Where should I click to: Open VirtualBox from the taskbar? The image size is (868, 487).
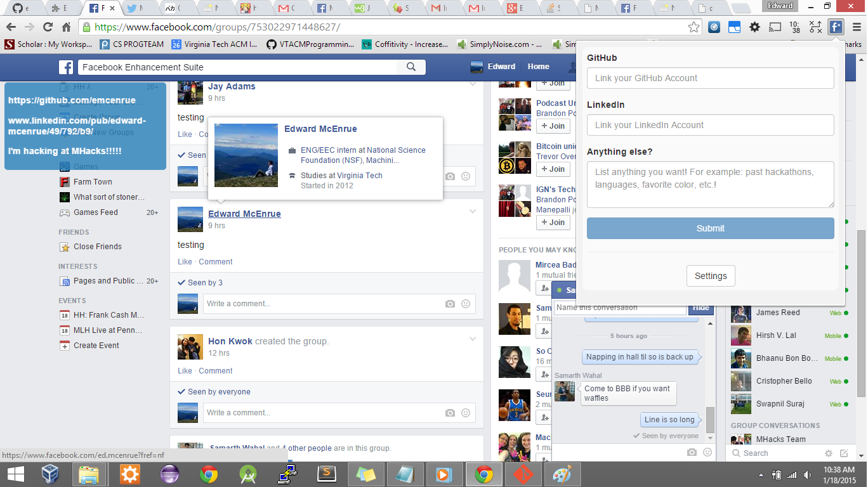50,474
